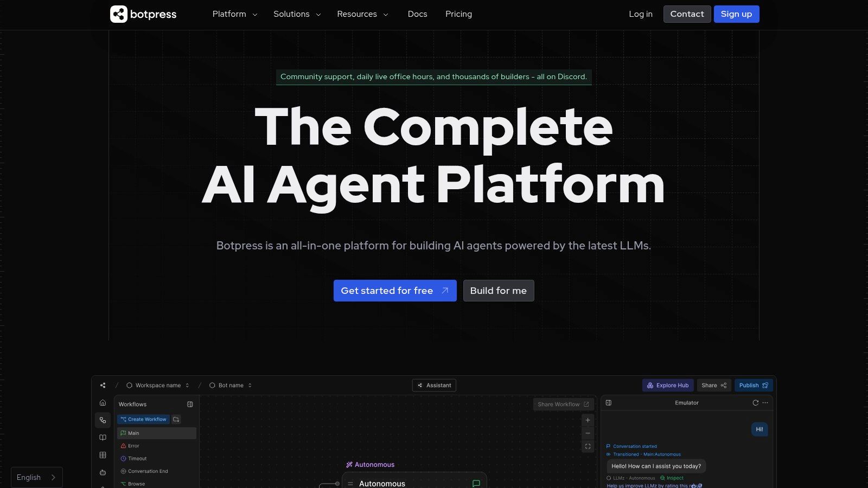Click the Workflows panel heading
868x488 pixels.
coord(132,404)
